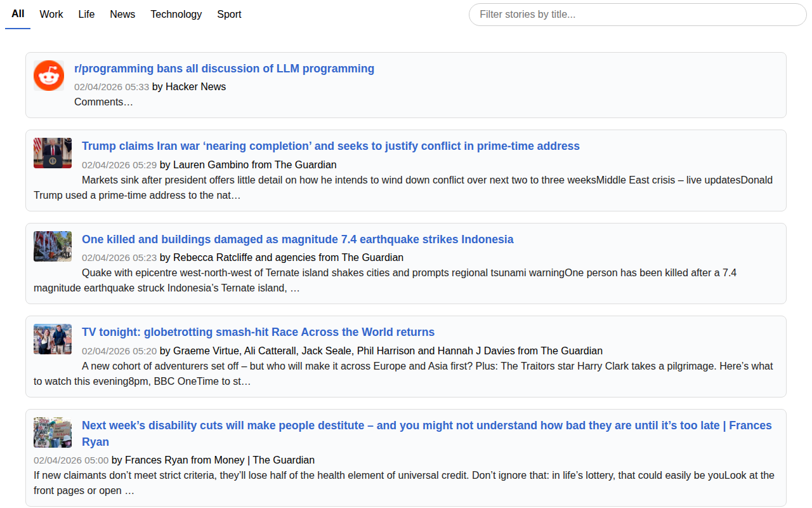
Task: Open next week's disability cuts article
Action: (x=426, y=425)
